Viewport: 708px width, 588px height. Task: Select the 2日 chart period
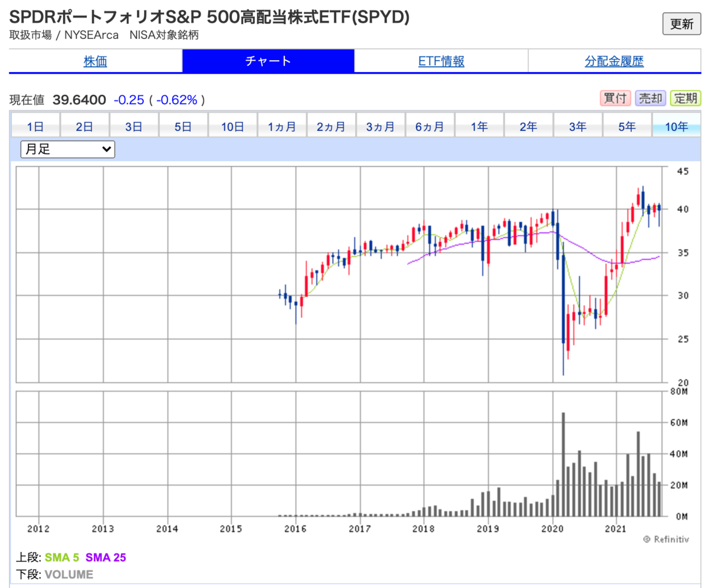coord(84,126)
